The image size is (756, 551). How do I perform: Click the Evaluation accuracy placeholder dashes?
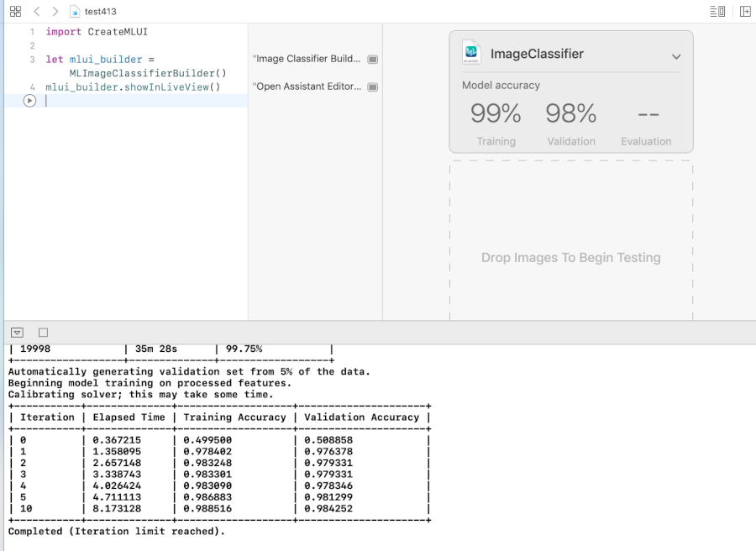click(x=648, y=115)
